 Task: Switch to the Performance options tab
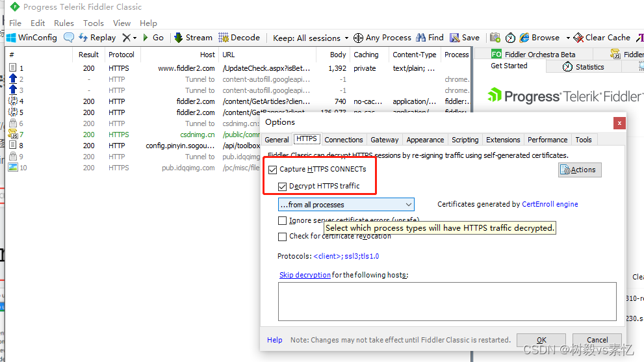[547, 140]
